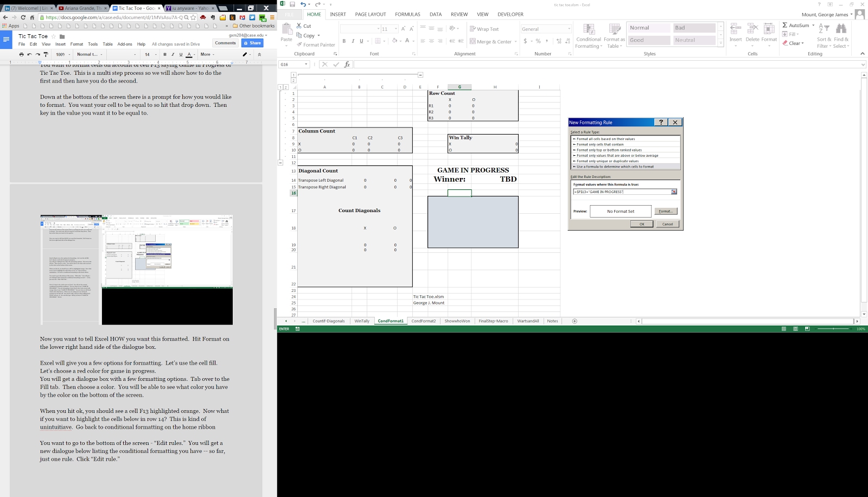This screenshot has width=868, height=497.
Task: Toggle italic in the Google Docs toolbar
Action: (173, 54)
